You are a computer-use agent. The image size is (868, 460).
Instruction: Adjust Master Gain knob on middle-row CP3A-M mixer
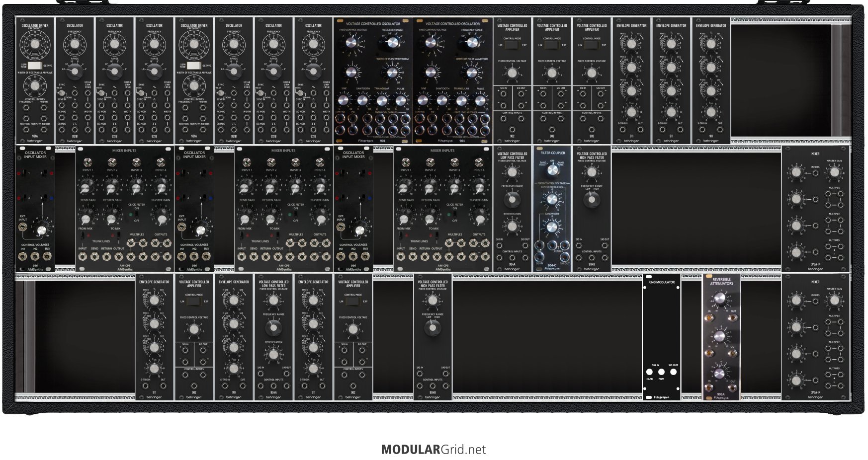834,172
